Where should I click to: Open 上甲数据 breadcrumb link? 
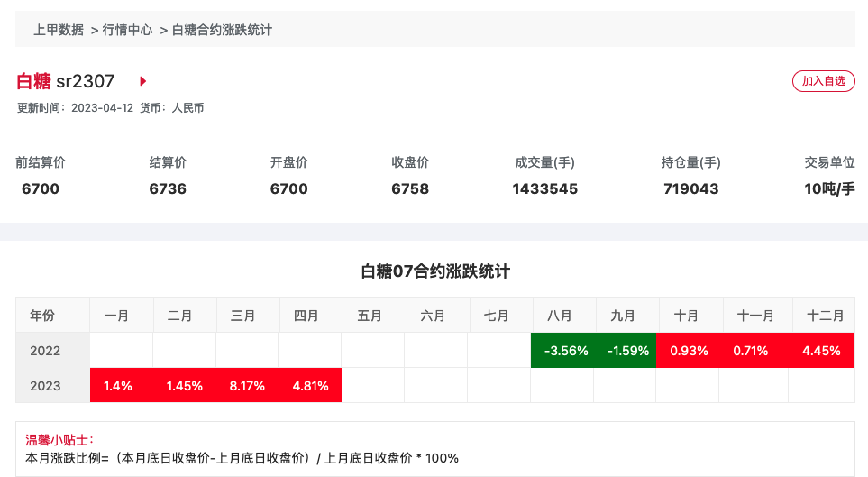point(59,30)
